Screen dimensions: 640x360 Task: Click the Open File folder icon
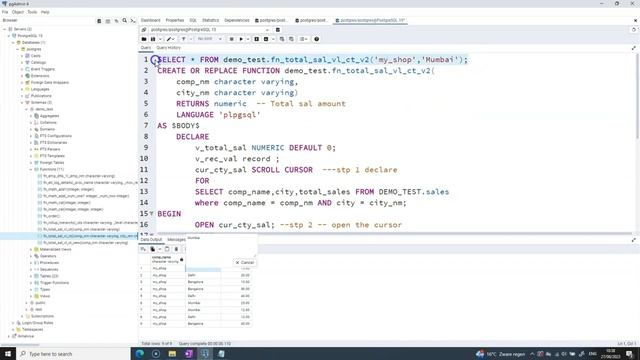point(144,39)
